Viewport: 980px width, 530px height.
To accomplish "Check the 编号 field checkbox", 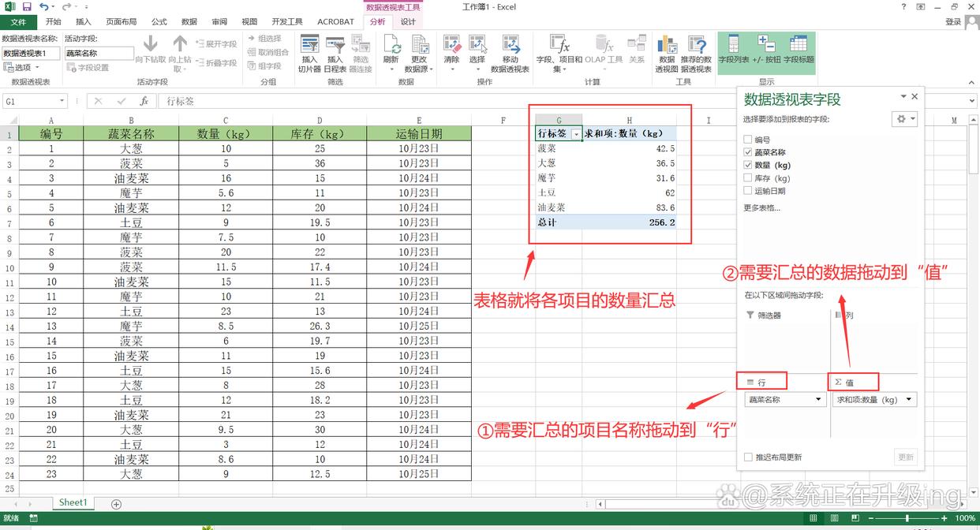I will tap(748, 140).
